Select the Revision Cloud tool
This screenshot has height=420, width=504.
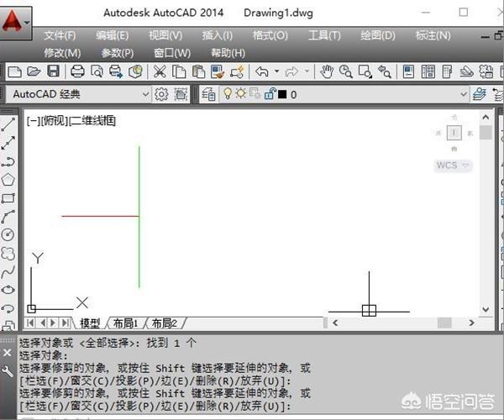(x=8, y=254)
